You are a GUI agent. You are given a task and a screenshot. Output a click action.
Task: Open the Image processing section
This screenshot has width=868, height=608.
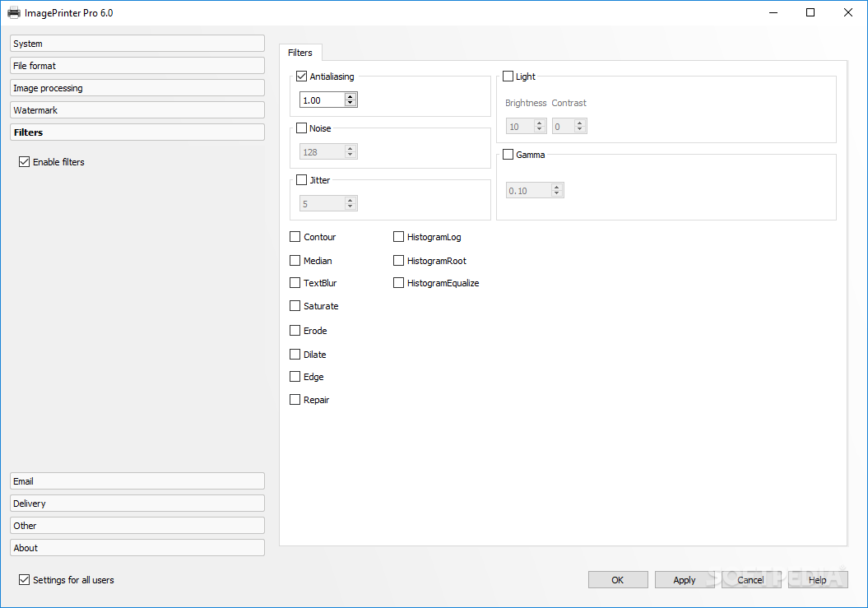click(137, 87)
